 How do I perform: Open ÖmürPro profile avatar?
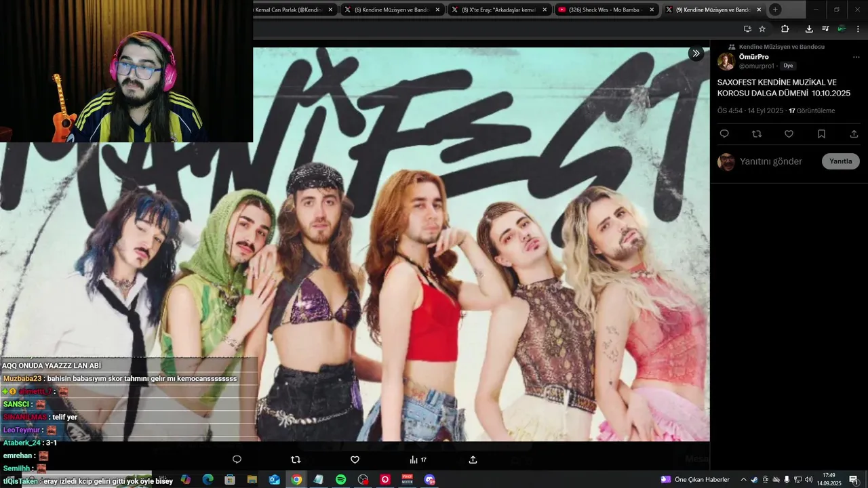tap(726, 62)
